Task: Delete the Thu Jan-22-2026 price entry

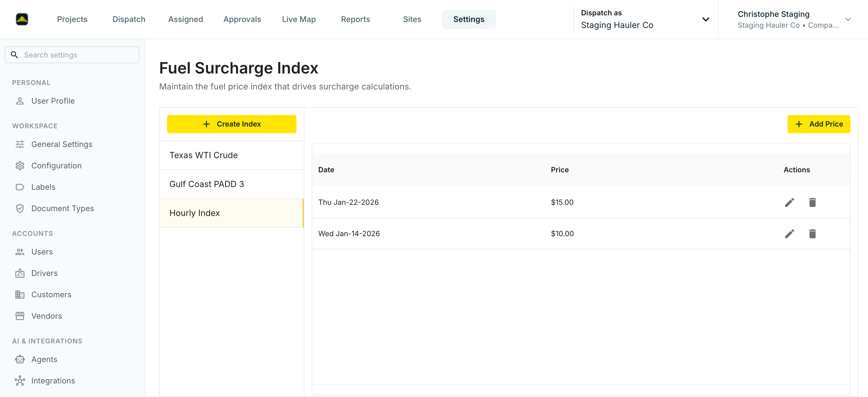Action: click(813, 202)
